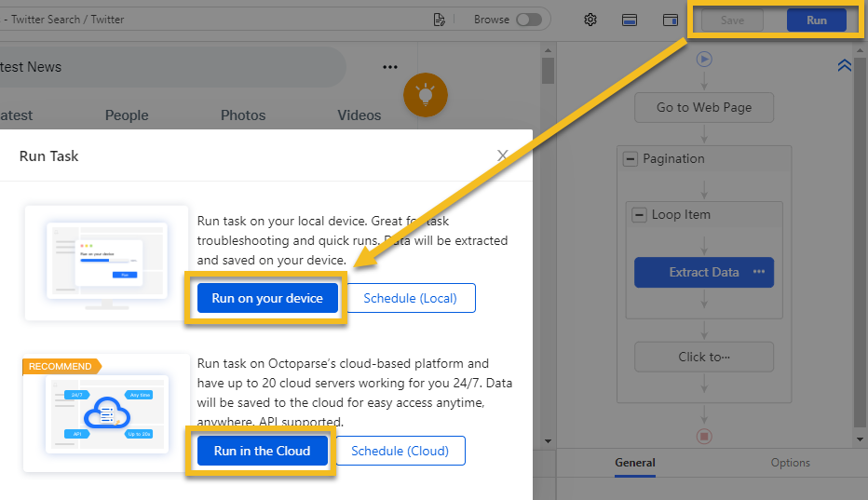Click the RECOMMEND badge label

pos(61,367)
